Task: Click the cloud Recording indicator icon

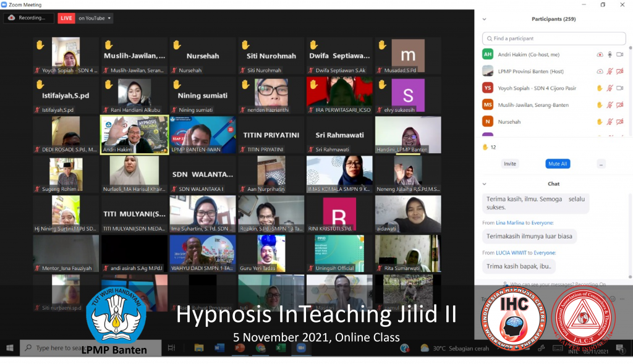Action: [12, 18]
